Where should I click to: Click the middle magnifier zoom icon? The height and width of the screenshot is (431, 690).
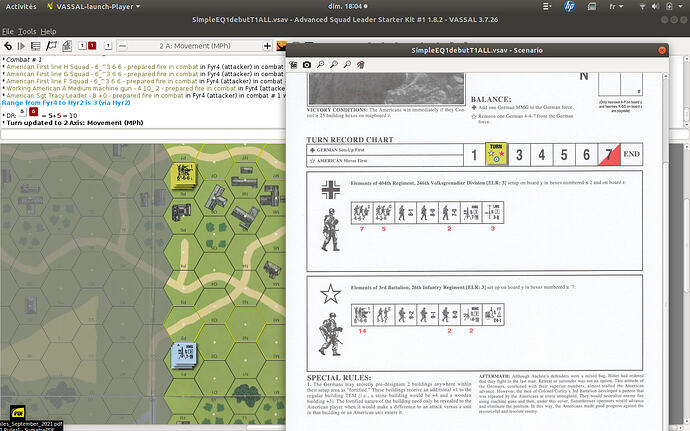334,65
